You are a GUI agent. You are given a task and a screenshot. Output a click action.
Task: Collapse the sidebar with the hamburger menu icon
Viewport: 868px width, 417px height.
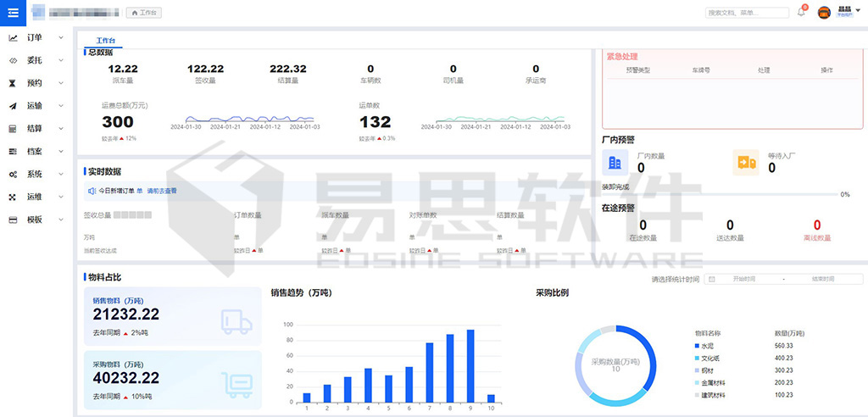pos(13,12)
